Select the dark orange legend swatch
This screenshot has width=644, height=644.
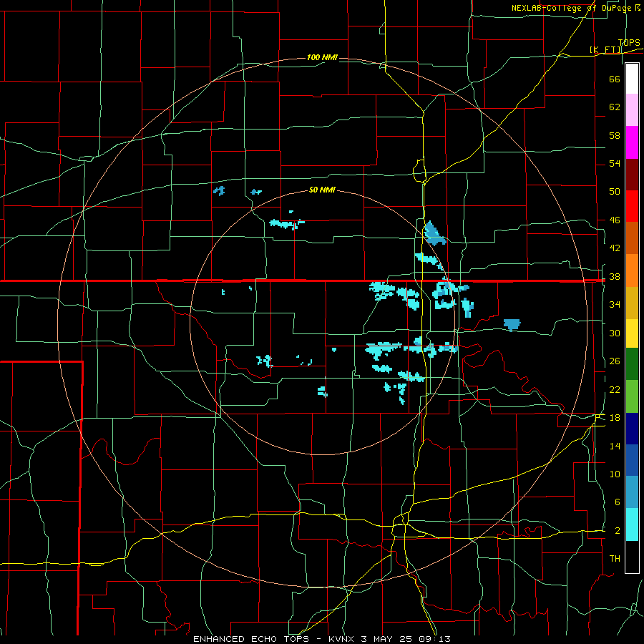(x=632, y=238)
